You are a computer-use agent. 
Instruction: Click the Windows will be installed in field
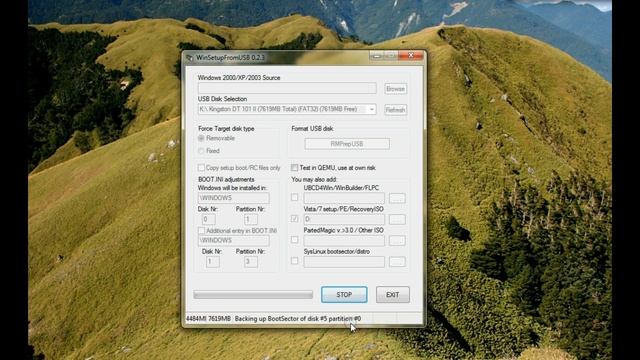(x=233, y=198)
